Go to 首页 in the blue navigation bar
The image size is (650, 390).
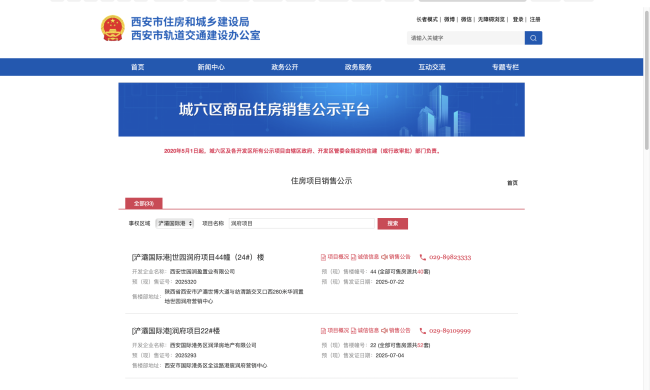[138, 67]
